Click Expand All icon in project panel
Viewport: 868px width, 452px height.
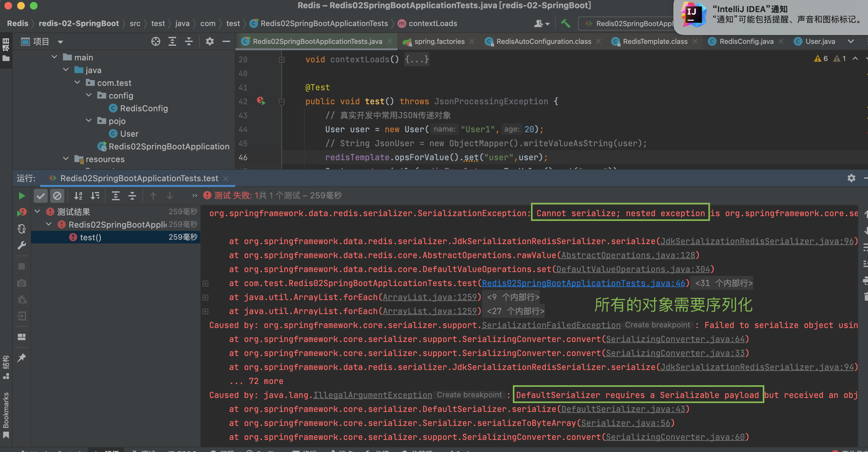click(x=172, y=41)
